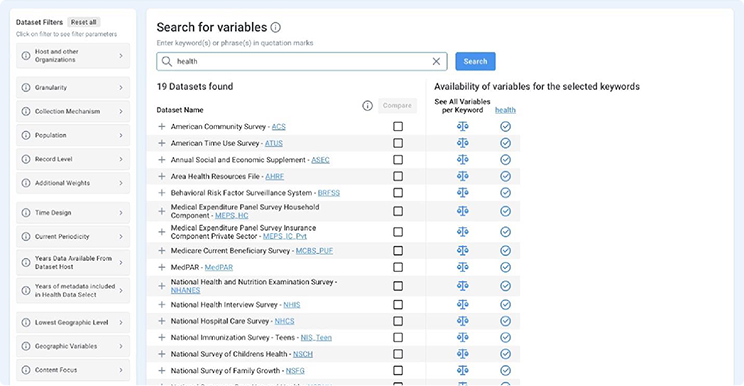This screenshot has height=386, width=744.
Task: Check the American Community Survey checkbox
Action: 398,127
